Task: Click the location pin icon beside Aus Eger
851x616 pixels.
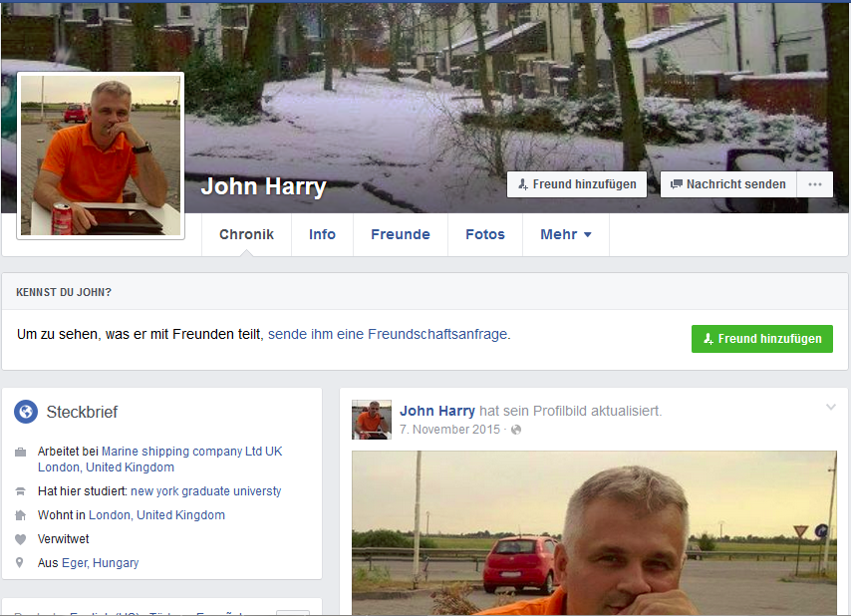Action: (20, 563)
